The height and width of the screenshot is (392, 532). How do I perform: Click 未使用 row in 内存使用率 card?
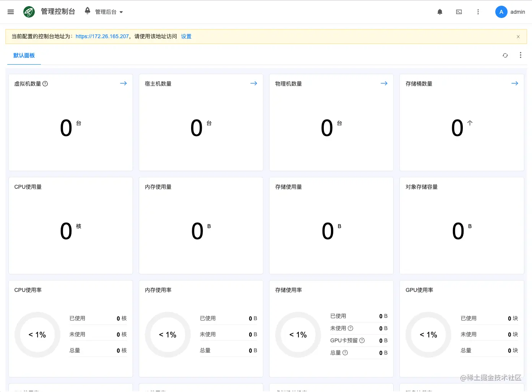click(x=229, y=334)
